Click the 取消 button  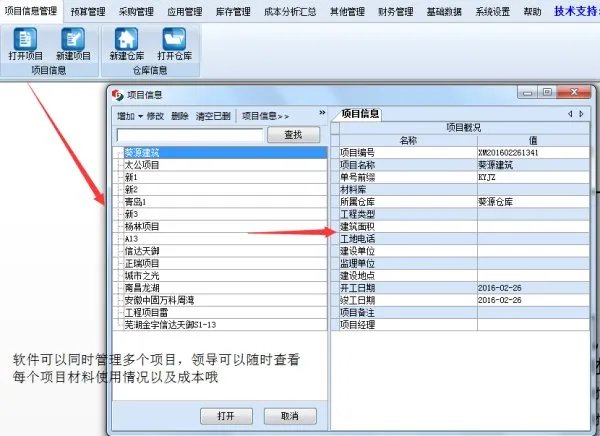290,416
